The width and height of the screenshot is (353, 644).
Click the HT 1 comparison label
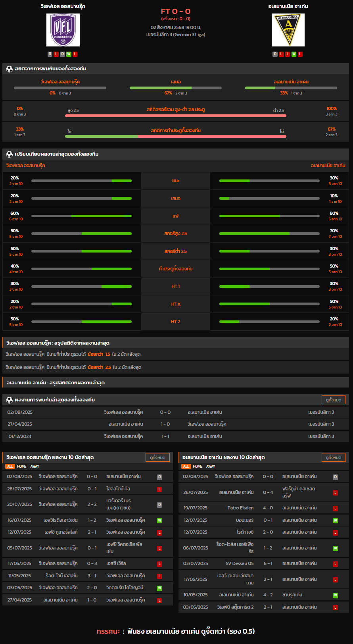175,286
